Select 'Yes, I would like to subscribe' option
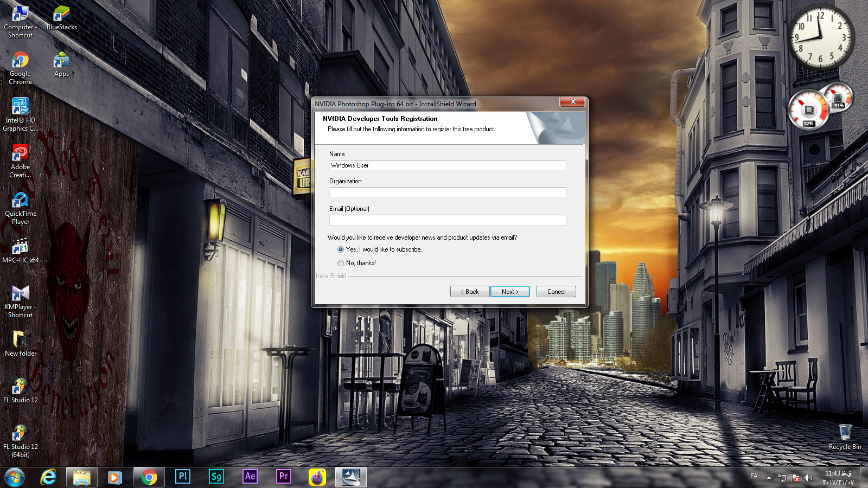The image size is (868, 488). 380,249
